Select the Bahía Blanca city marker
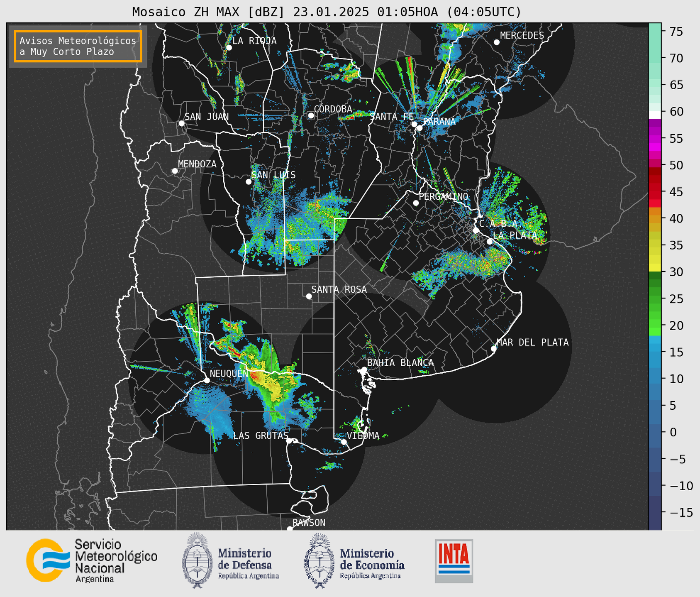700x597 pixels. (364, 369)
